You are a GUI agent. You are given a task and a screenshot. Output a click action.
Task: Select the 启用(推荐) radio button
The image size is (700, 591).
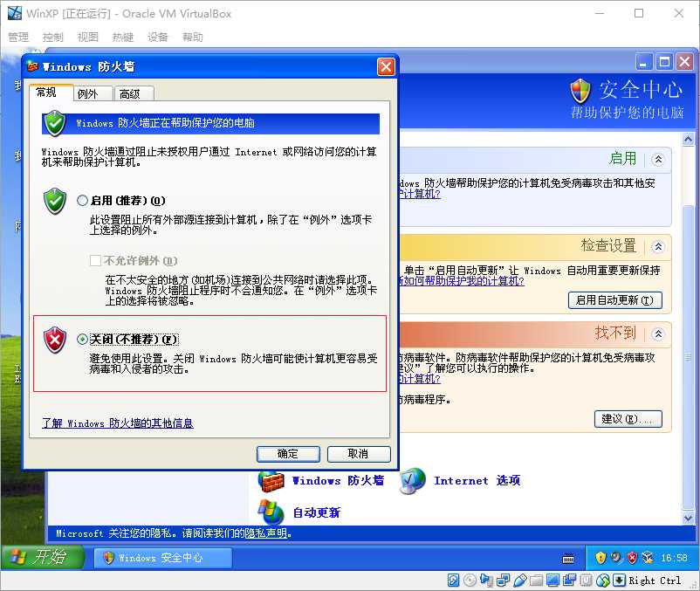click(82, 201)
